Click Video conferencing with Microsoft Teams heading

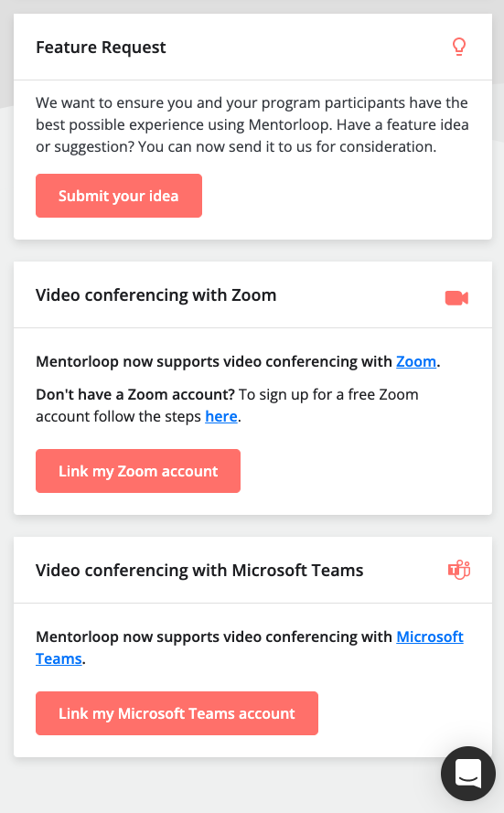pyautogui.click(x=199, y=571)
